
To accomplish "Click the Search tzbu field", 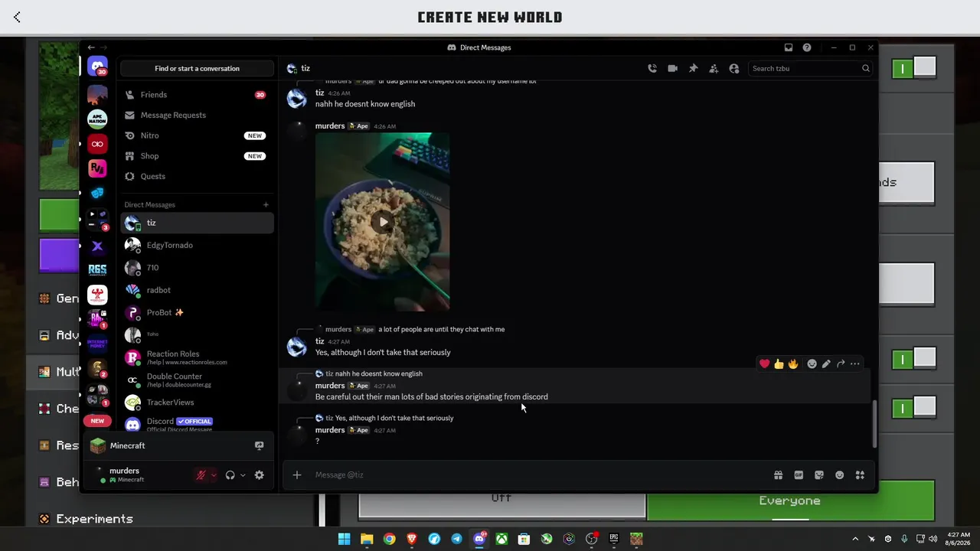I will pyautogui.click(x=810, y=68).
